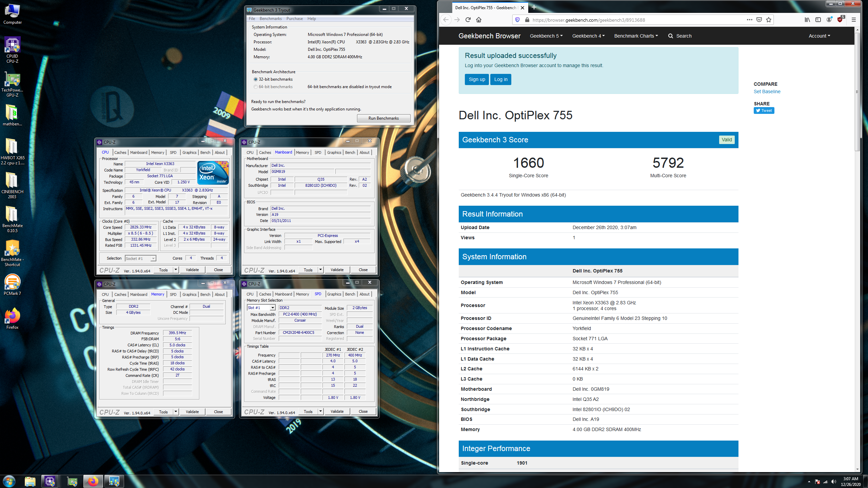This screenshot has width=868, height=488.
Task: Launch the BenchMate shortcut on the desktop
Action: point(13,253)
